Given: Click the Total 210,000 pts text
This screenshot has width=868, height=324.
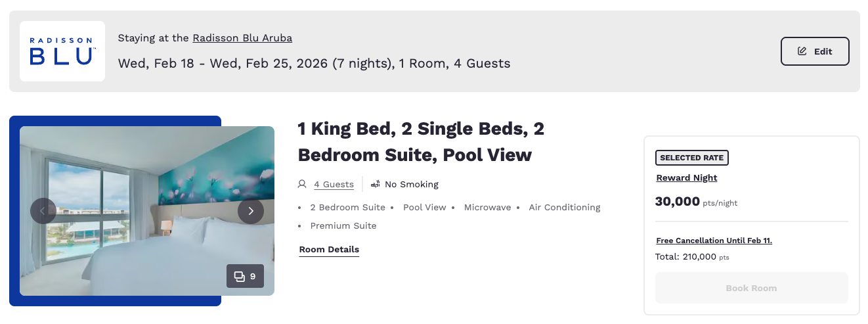Looking at the screenshot, I should (692, 257).
